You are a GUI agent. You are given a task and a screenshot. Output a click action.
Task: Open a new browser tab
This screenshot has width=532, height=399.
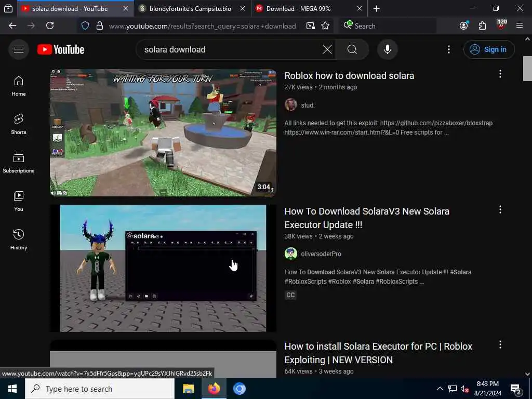(377, 9)
